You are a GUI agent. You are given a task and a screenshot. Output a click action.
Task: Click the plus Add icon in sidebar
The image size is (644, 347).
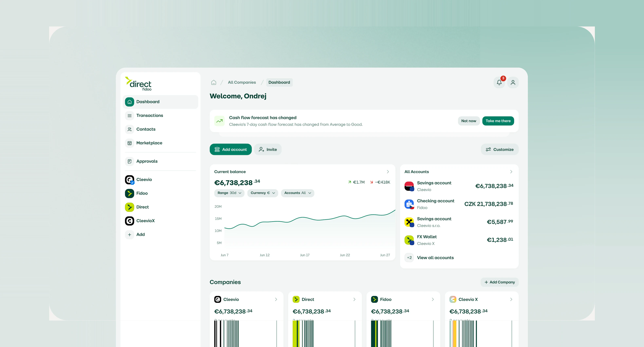[x=130, y=235]
